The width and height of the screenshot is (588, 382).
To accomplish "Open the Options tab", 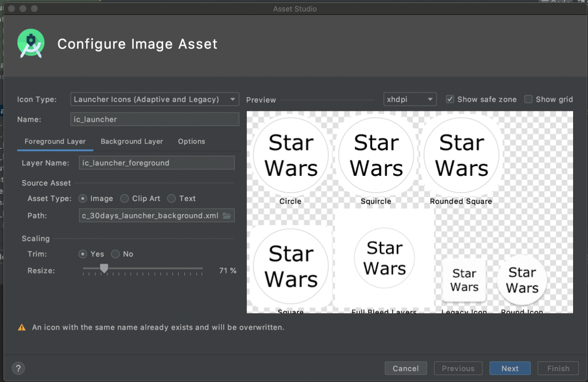I will click(x=191, y=141).
